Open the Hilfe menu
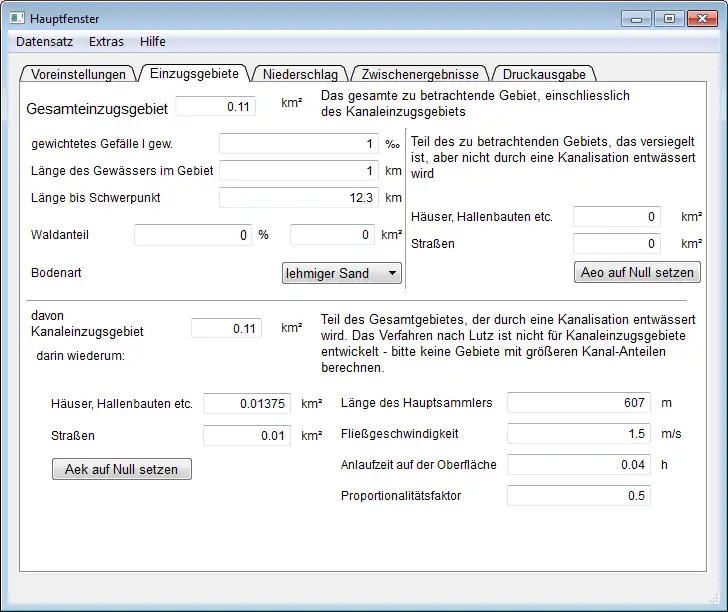This screenshot has height=612, width=728. tap(153, 42)
